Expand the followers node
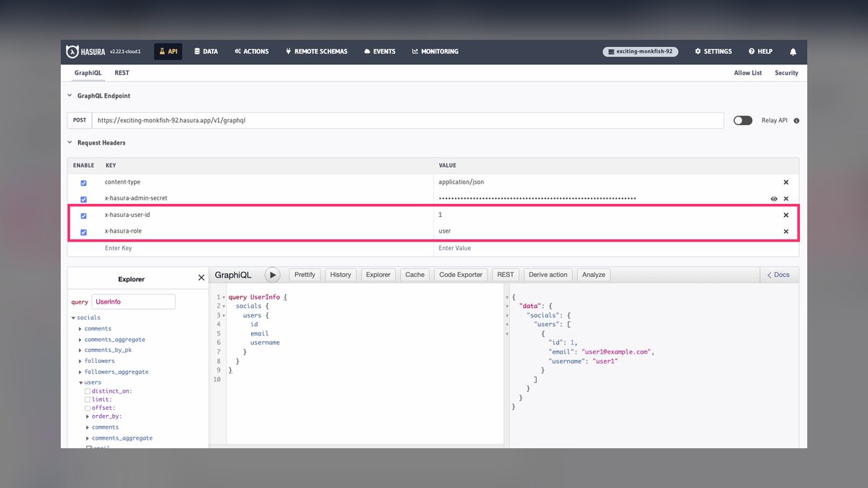This screenshot has height=488, width=868. [x=80, y=361]
